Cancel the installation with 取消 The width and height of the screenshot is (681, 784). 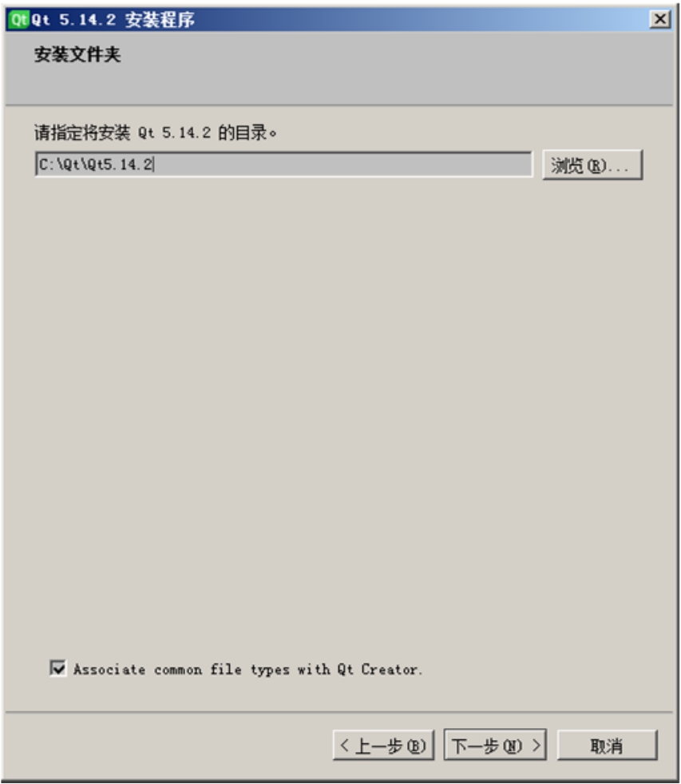coord(607,745)
